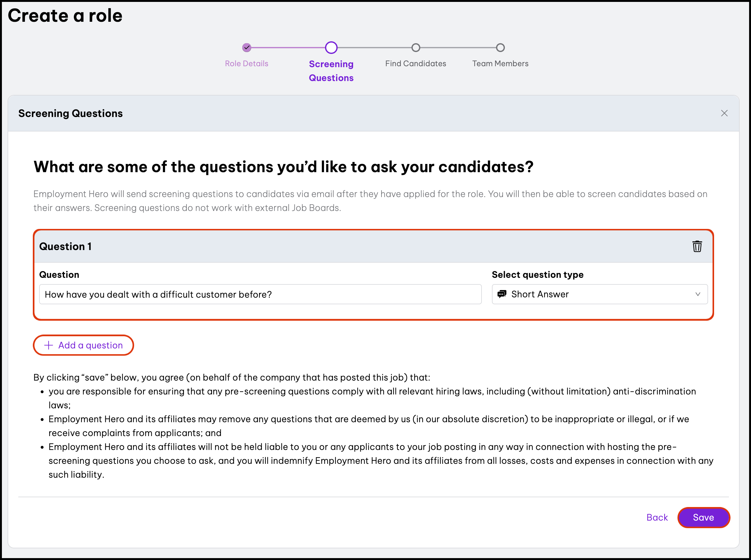Click the Find Candidates step circle

coord(416,48)
